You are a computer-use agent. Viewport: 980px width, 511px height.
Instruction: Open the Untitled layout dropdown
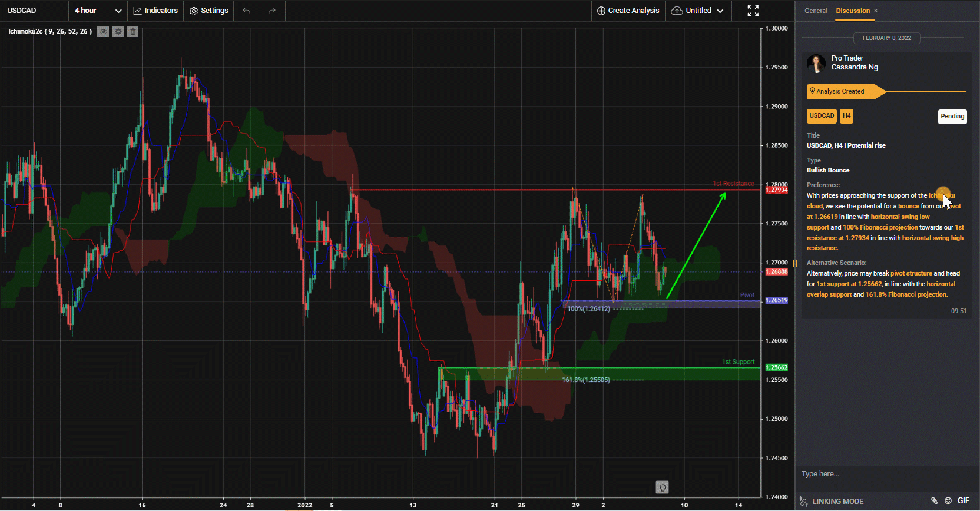(697, 11)
